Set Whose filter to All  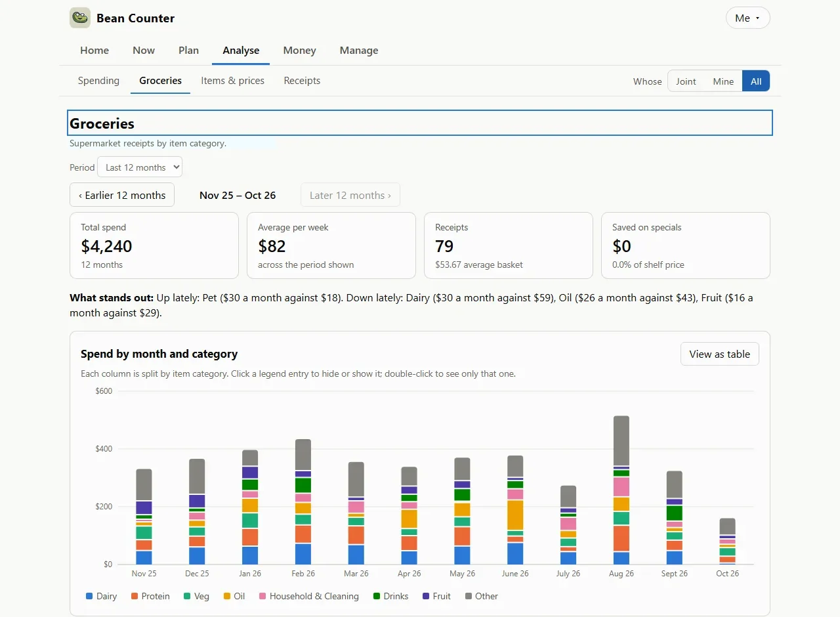[756, 81]
